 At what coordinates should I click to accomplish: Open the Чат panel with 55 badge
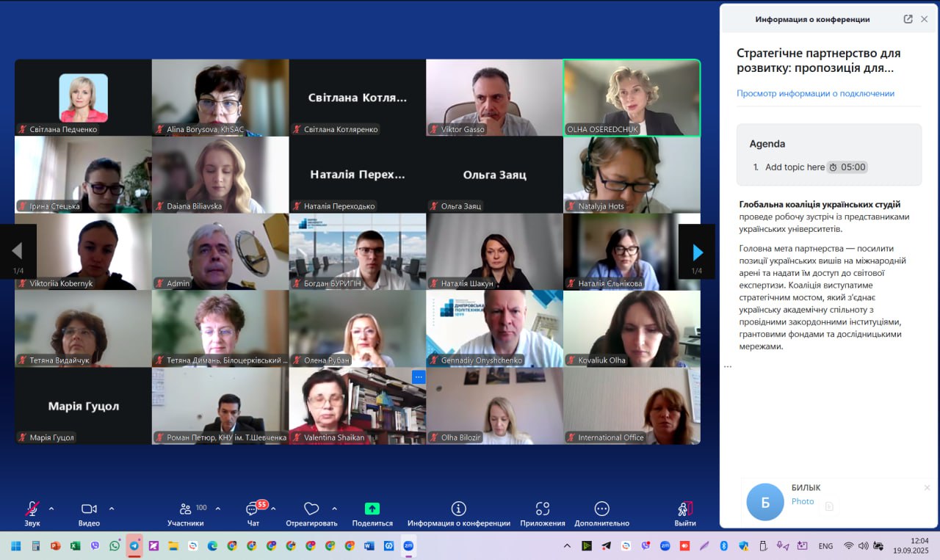[253, 509]
